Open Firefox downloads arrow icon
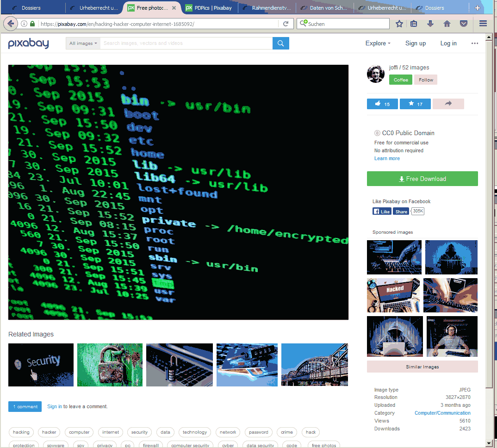The image size is (497, 448). 430,24
